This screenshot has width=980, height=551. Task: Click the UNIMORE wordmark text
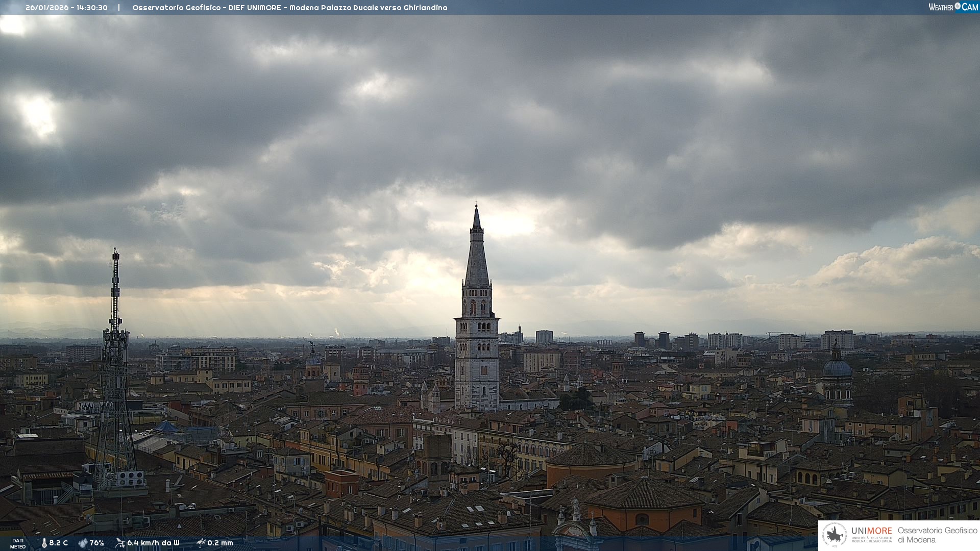click(871, 531)
